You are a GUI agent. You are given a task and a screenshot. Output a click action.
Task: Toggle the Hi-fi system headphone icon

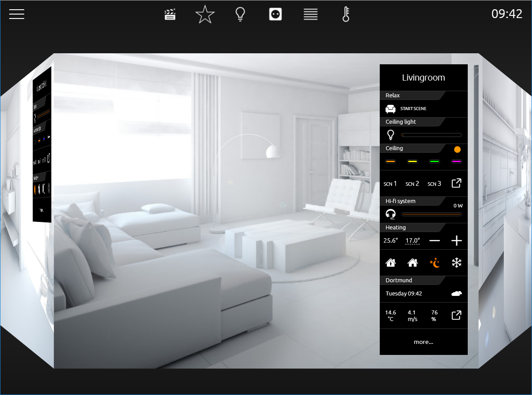click(x=390, y=214)
